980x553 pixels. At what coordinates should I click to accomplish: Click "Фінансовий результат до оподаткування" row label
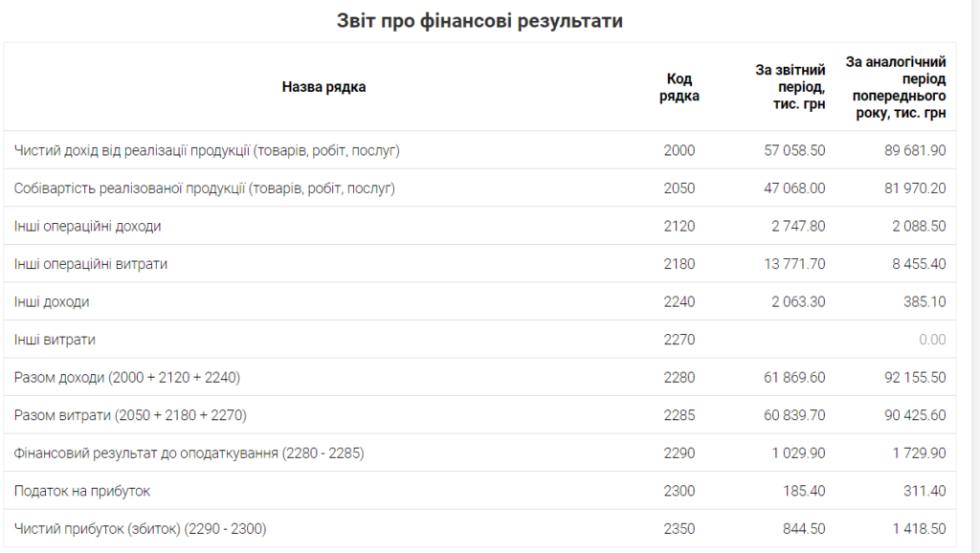pos(189,453)
